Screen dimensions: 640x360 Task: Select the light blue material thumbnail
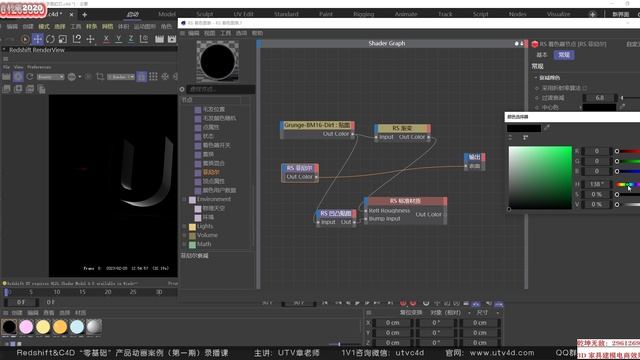77,327
